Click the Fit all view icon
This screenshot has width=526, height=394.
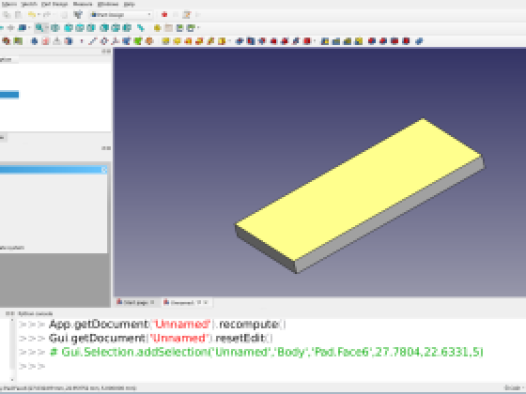39,28
